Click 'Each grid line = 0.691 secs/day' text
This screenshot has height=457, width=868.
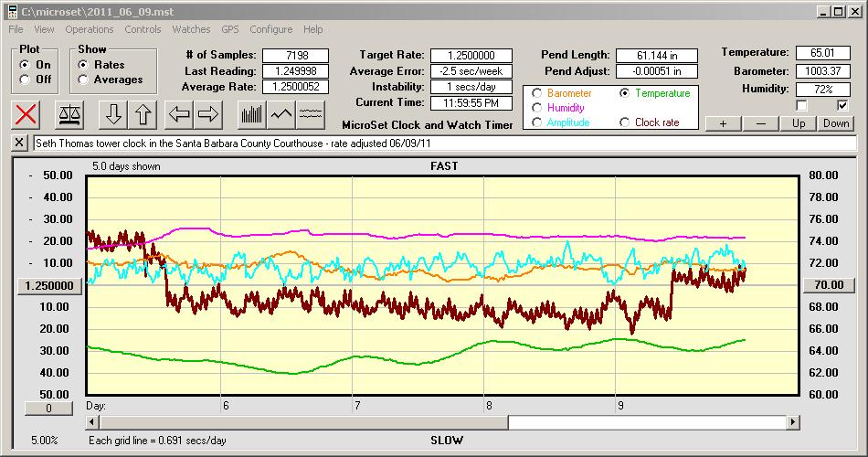coord(157,441)
